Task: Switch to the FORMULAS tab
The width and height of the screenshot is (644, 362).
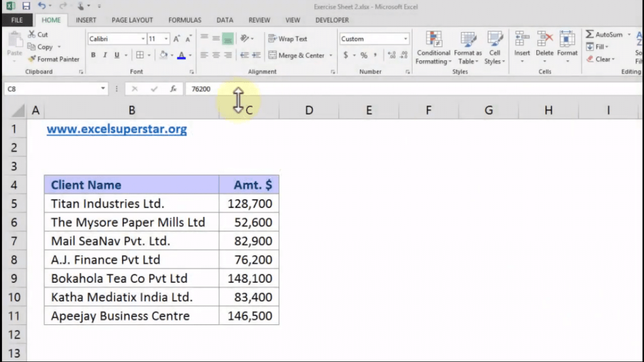Action: [184, 19]
